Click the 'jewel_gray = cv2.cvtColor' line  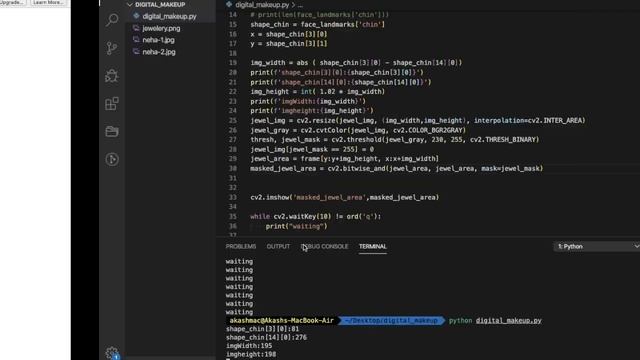(x=358, y=130)
